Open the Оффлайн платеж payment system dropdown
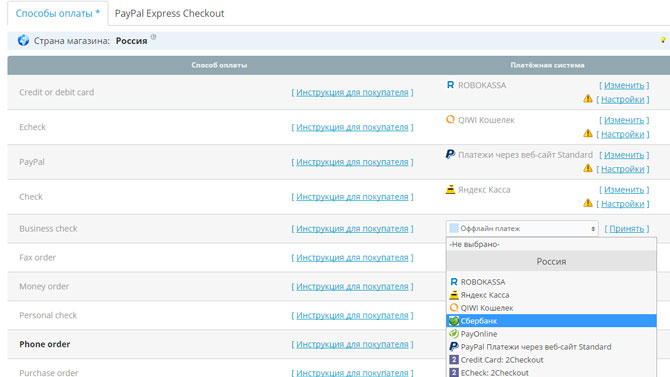 (522, 229)
